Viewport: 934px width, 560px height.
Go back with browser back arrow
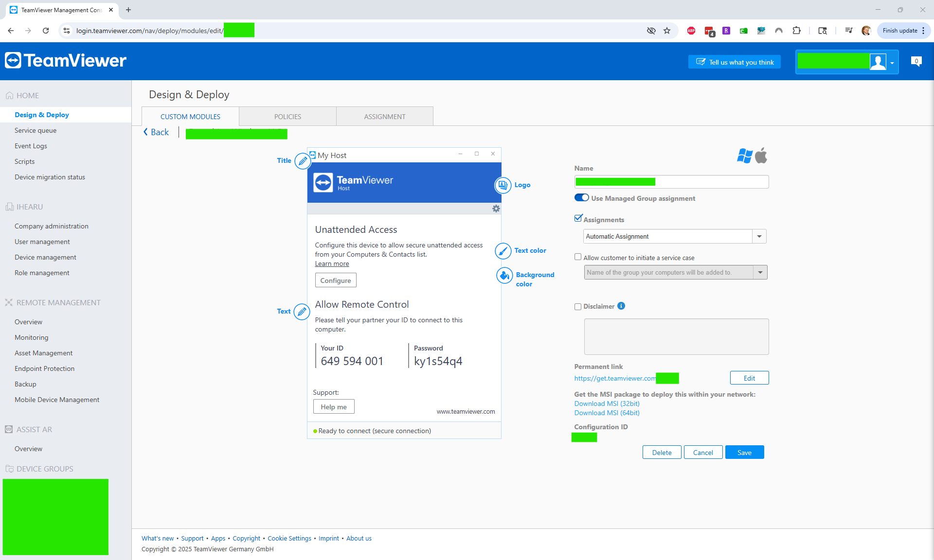[11, 31]
